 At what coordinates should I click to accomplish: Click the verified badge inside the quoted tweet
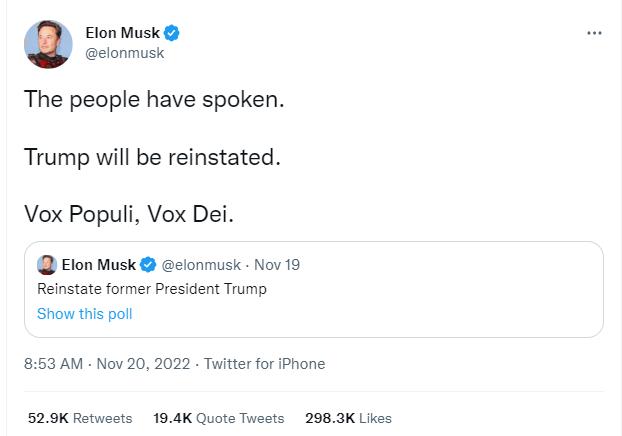(147, 265)
